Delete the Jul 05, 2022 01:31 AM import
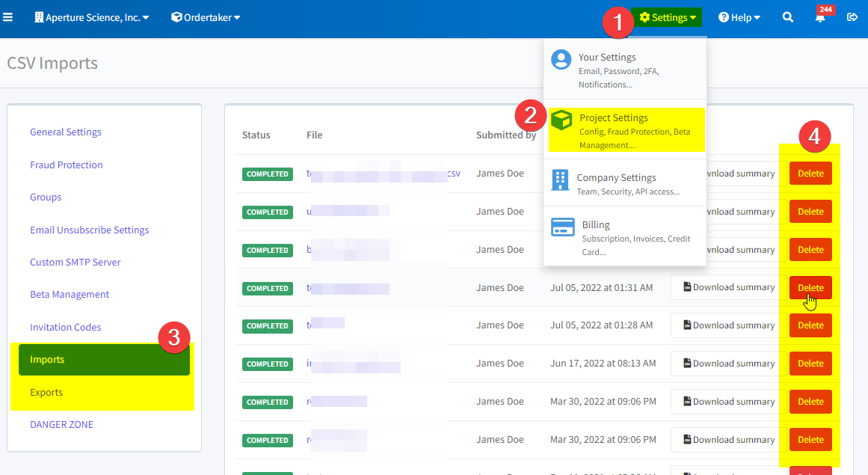The image size is (868, 475). pyautogui.click(x=810, y=287)
